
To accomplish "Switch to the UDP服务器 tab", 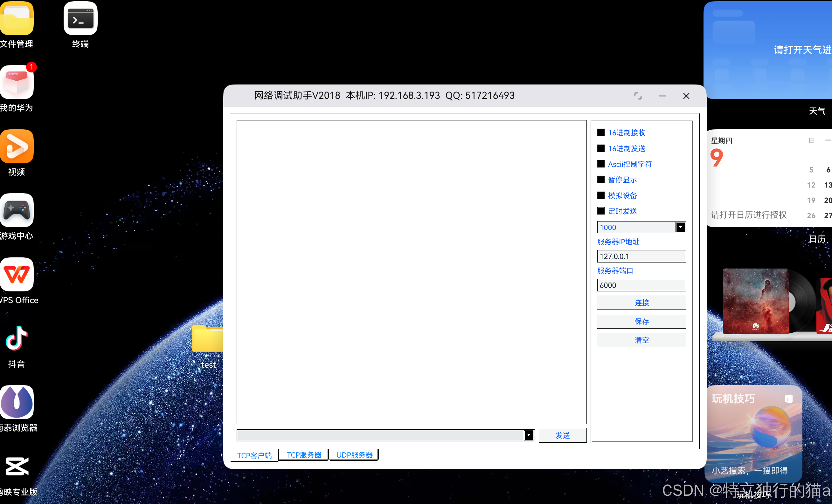I will (354, 455).
